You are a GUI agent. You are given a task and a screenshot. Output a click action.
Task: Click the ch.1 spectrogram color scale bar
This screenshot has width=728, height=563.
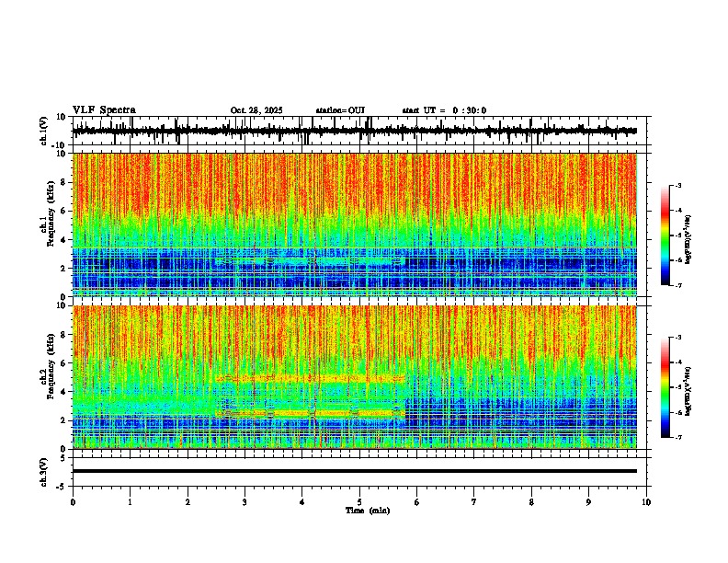[x=665, y=236]
